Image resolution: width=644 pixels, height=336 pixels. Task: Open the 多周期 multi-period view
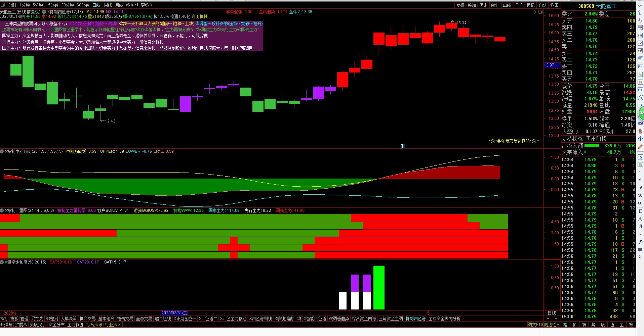(132, 5)
